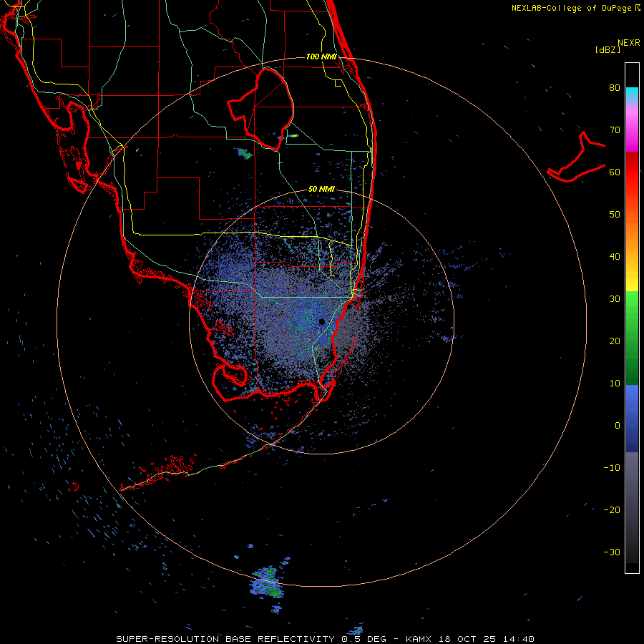Click the 20 value on the dBZ scale
The height and width of the screenshot is (644, 644).
click(x=615, y=341)
